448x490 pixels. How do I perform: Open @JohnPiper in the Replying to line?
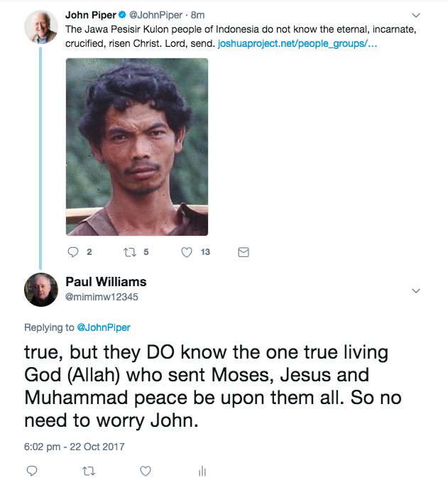[x=104, y=327]
